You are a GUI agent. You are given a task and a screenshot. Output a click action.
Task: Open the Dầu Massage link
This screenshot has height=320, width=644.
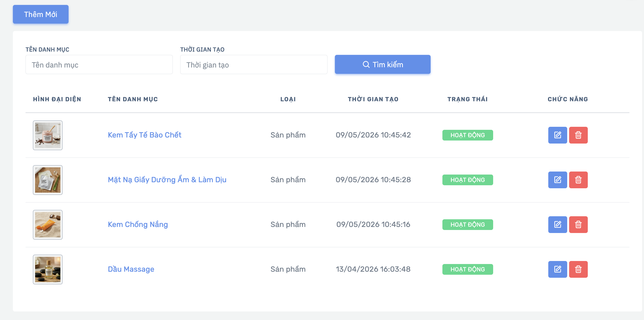pyautogui.click(x=131, y=269)
